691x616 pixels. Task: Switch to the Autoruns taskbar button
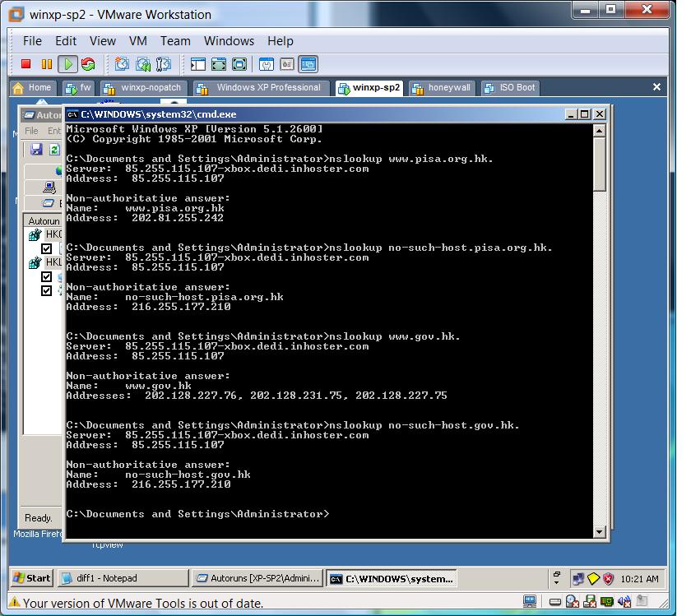257,578
